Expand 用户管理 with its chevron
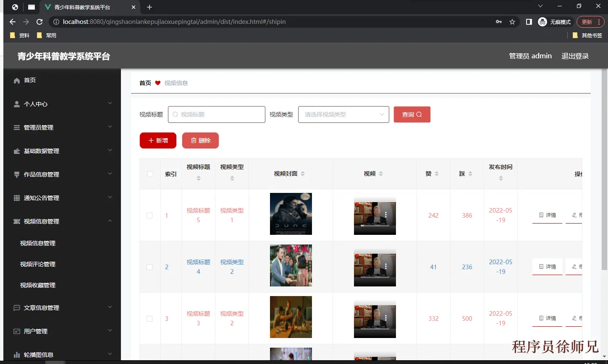Screen dimensions: 608x364 pyautogui.click(x=110, y=330)
